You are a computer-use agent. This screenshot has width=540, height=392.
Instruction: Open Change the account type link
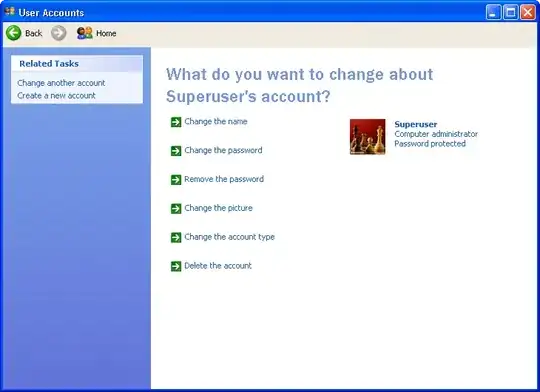pyautogui.click(x=230, y=237)
